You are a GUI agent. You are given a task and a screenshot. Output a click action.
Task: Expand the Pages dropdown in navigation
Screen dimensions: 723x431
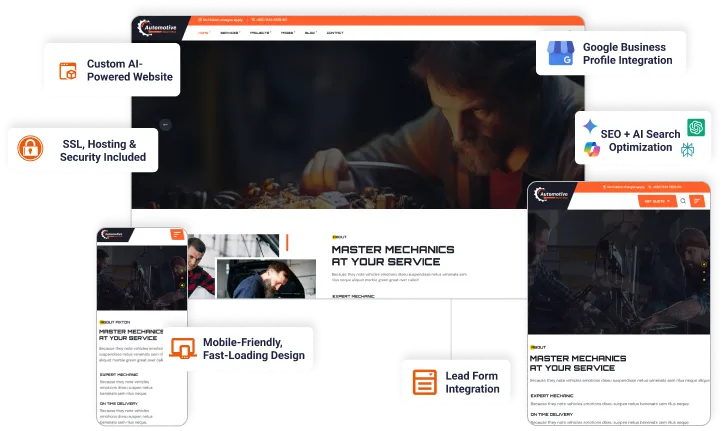click(x=286, y=33)
